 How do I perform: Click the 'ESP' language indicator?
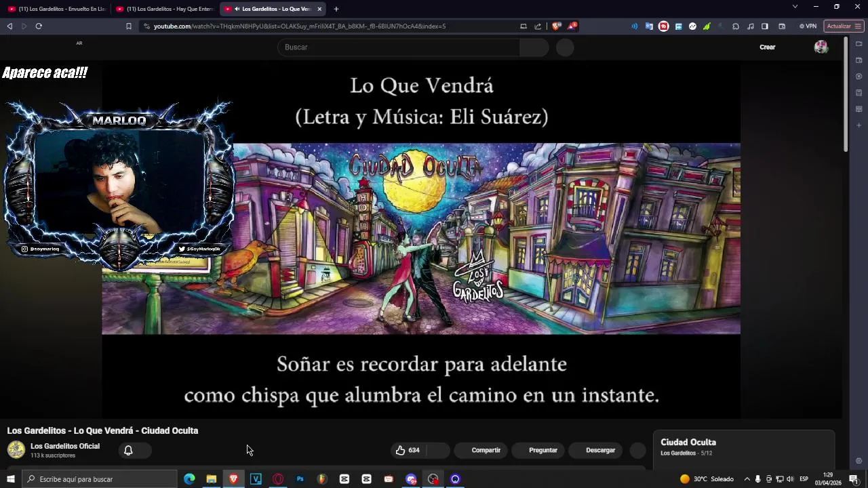pyautogui.click(x=804, y=479)
